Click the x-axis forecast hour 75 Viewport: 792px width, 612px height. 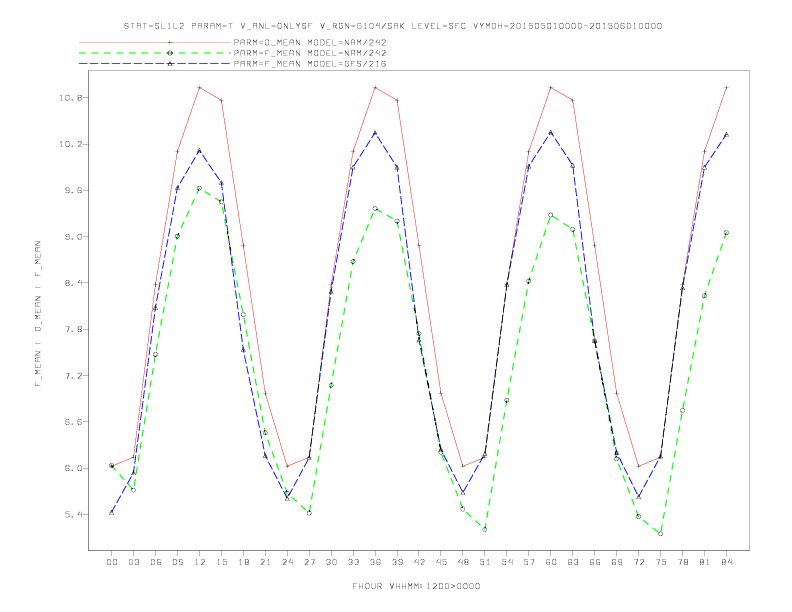[661, 562]
